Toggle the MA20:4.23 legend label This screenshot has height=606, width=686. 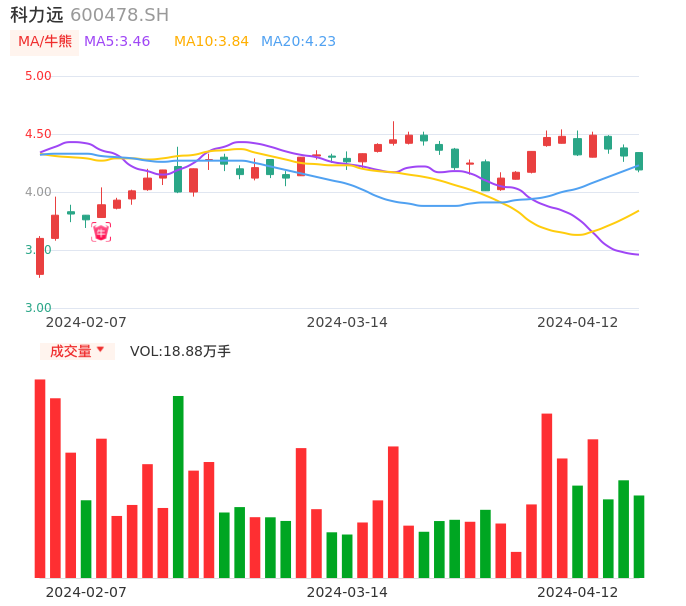[x=298, y=42]
